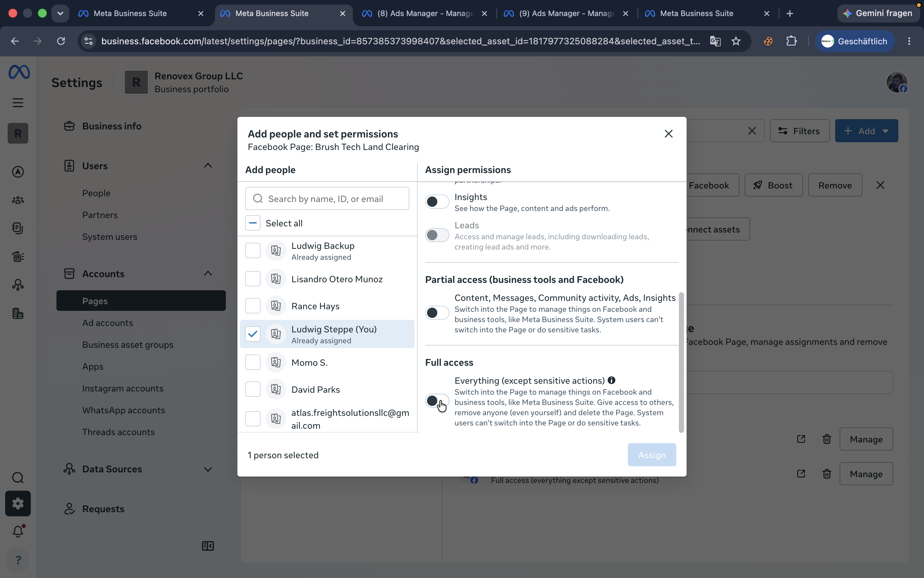This screenshot has width=924, height=578.
Task: Click the Search by name, ID, or email field
Action: [327, 198]
